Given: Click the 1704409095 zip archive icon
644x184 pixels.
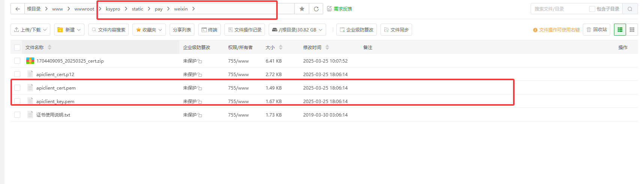Looking at the screenshot, I should tap(30, 61).
